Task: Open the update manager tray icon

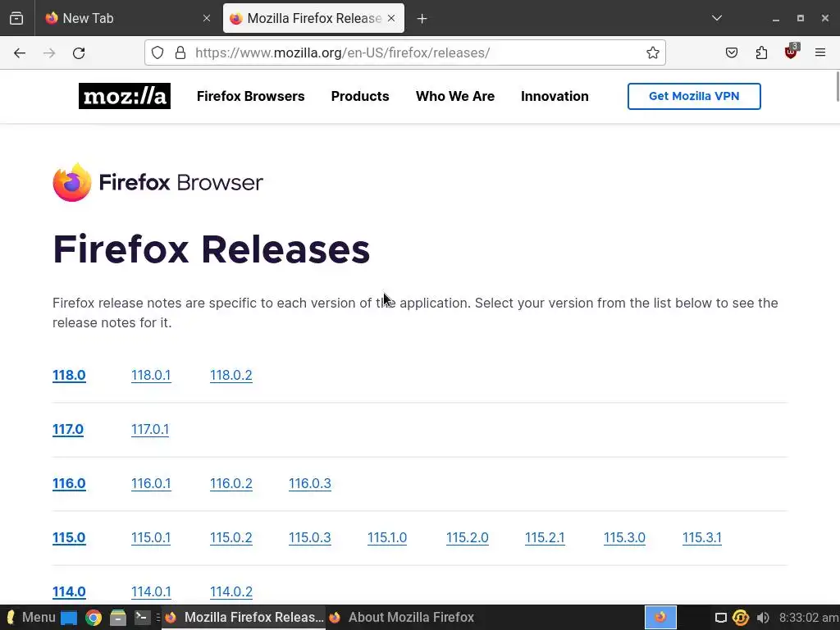Action: click(x=741, y=618)
